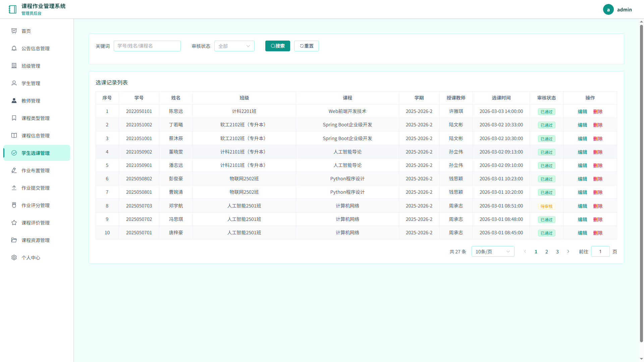Click the medal icon for 作业评分管理
The height and width of the screenshot is (362, 644).
14,205
